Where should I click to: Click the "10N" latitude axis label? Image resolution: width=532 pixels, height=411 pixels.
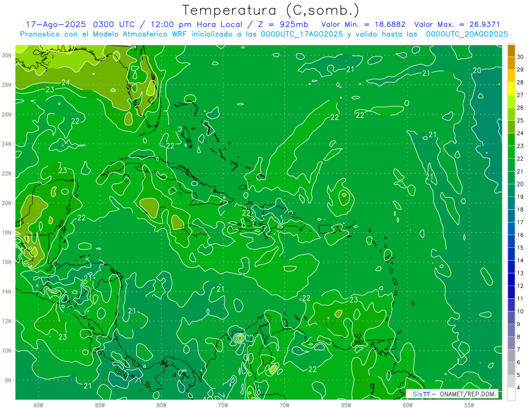coord(8,351)
